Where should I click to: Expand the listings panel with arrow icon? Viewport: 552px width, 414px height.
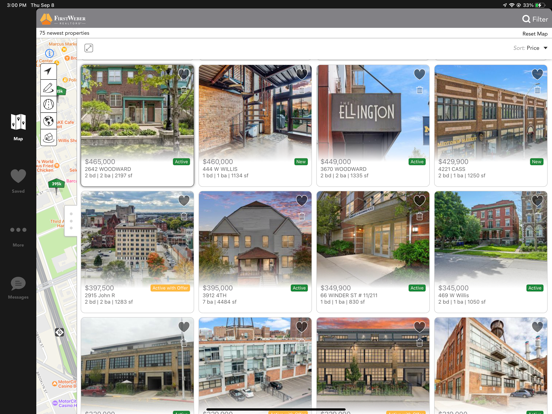point(89,48)
